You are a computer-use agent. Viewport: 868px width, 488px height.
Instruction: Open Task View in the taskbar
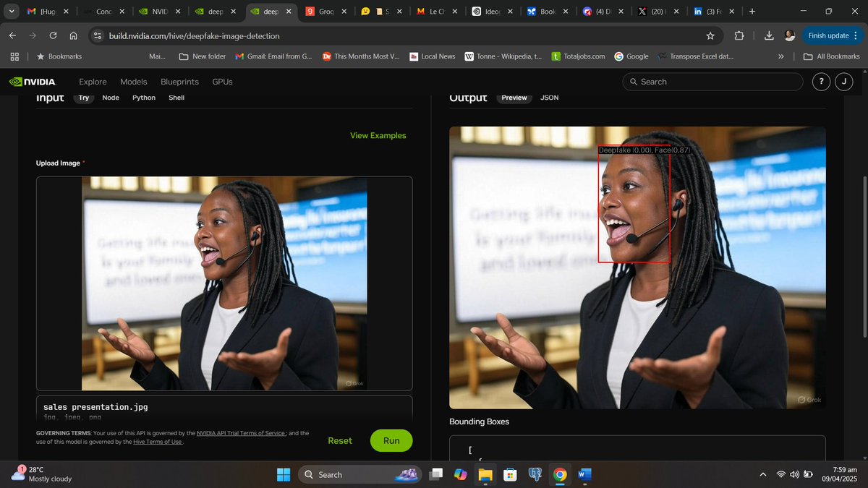pyautogui.click(x=436, y=474)
